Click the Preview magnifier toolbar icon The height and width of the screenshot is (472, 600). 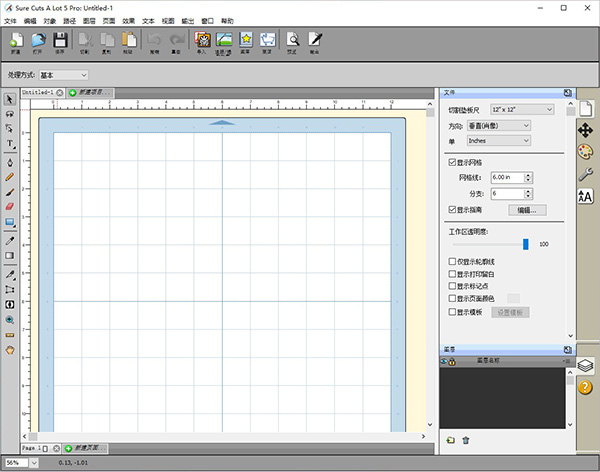pyautogui.click(x=293, y=40)
